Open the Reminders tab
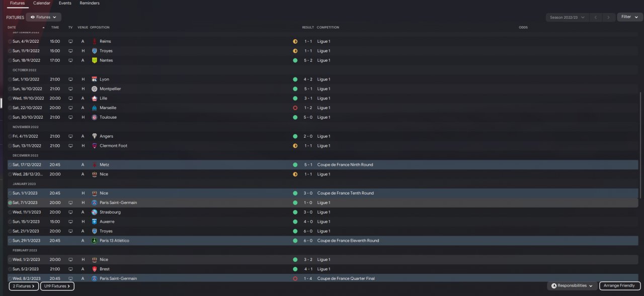This screenshot has height=296, width=644. [x=90, y=3]
